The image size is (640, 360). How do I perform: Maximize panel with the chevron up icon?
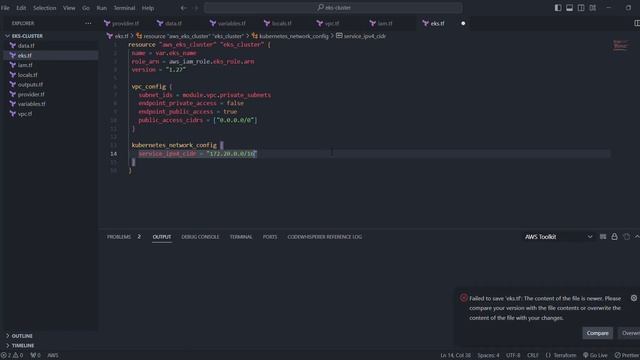[637, 237]
